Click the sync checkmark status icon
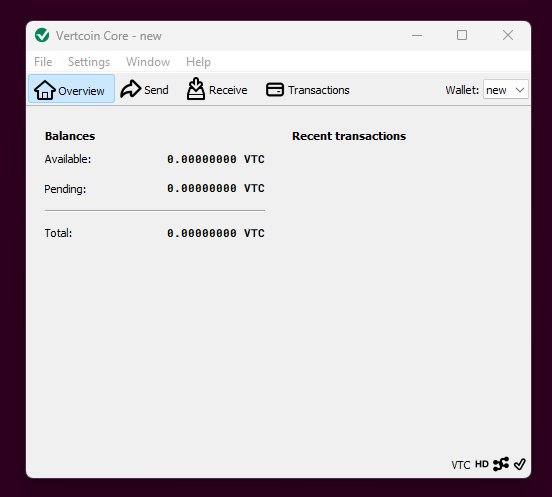This screenshot has width=552, height=497. [x=520, y=464]
